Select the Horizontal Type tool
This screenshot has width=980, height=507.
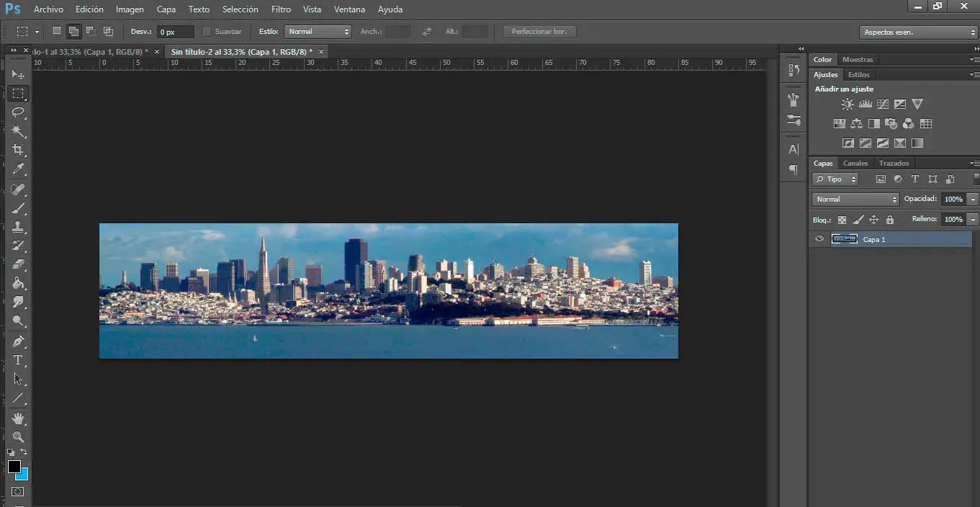(18, 360)
